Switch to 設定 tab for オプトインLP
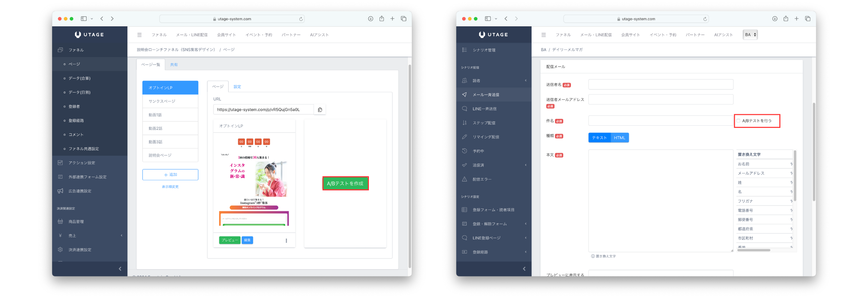 click(x=237, y=87)
